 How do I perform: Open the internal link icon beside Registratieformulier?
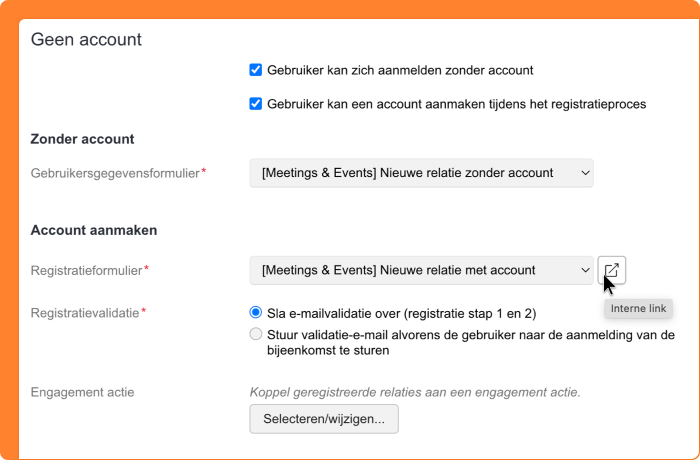pyautogui.click(x=611, y=270)
